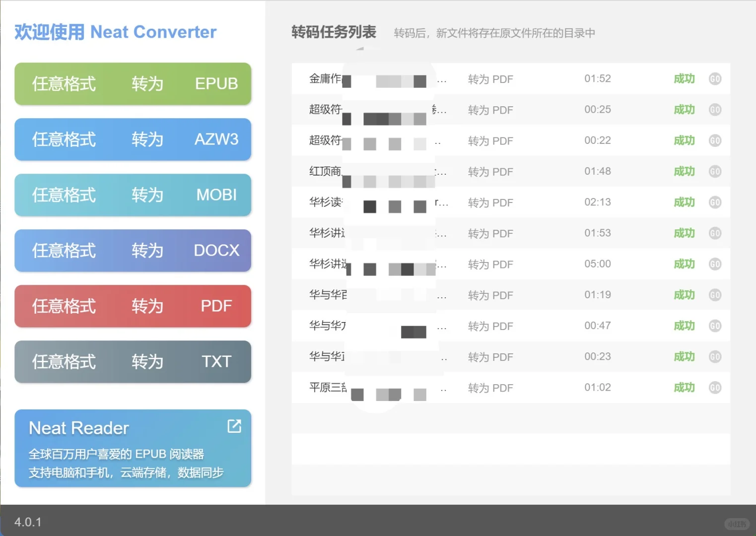Convert any format to DOCX
The image size is (756, 536).
[133, 251]
